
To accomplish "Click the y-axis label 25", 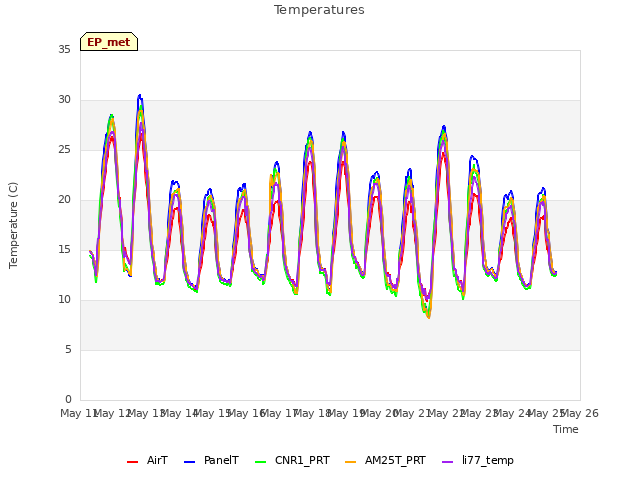I will 64,150.
